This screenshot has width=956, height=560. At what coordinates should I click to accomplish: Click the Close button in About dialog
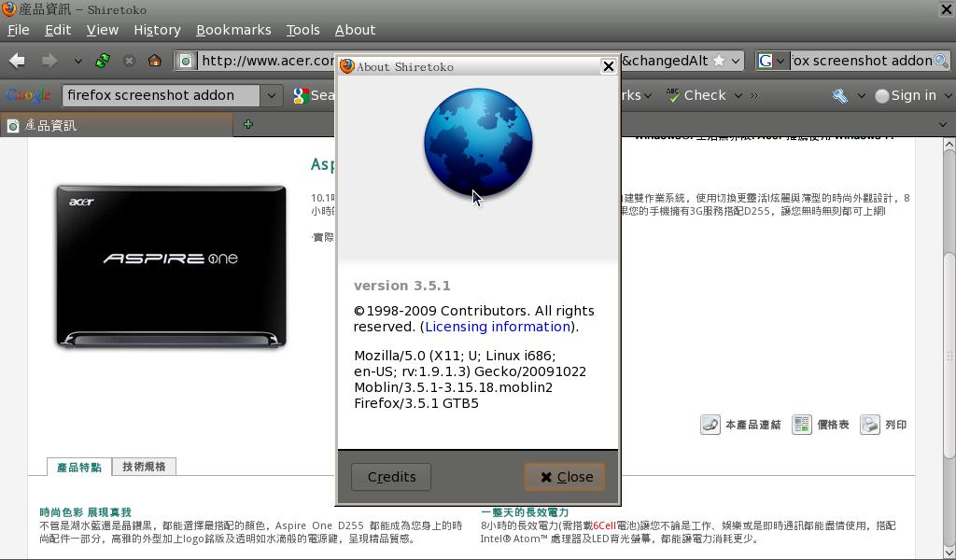click(x=565, y=477)
